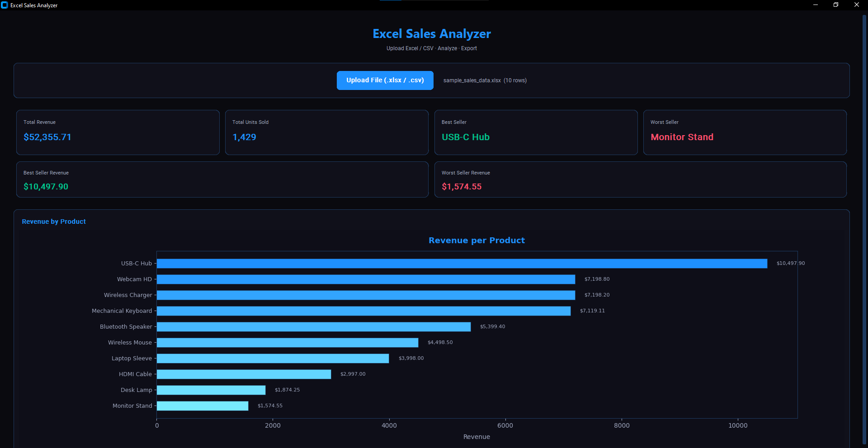Click the Revenue by Product section heading
This screenshot has height=448, width=868.
pyautogui.click(x=54, y=222)
